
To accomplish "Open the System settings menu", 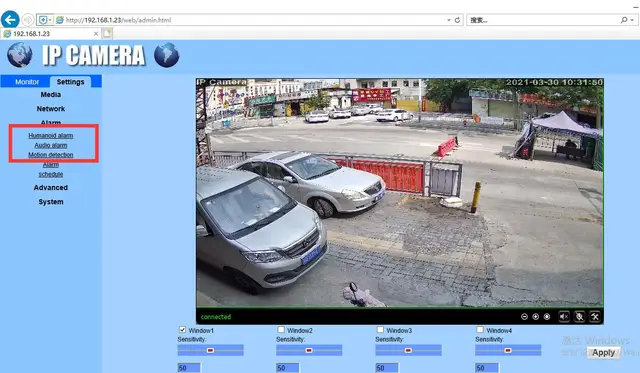I will [x=51, y=202].
